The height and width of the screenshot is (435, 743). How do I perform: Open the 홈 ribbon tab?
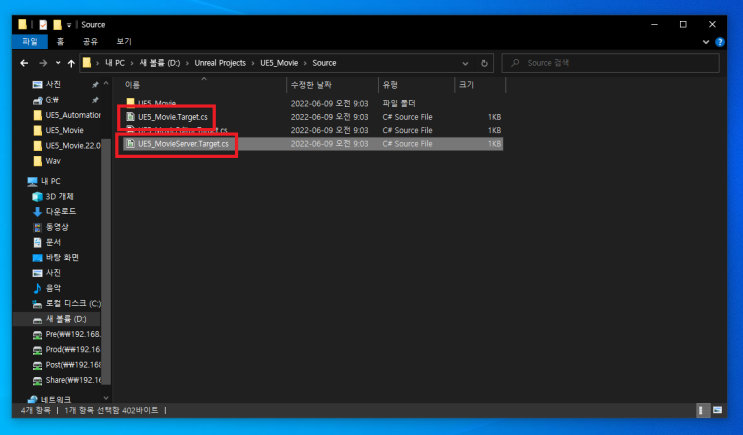coord(60,42)
